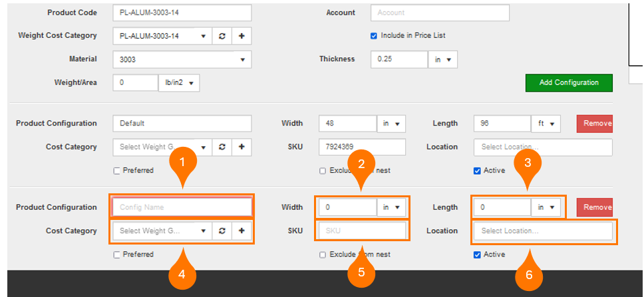Remove the Default product configuration
This screenshot has width=644, height=297.
(x=594, y=124)
